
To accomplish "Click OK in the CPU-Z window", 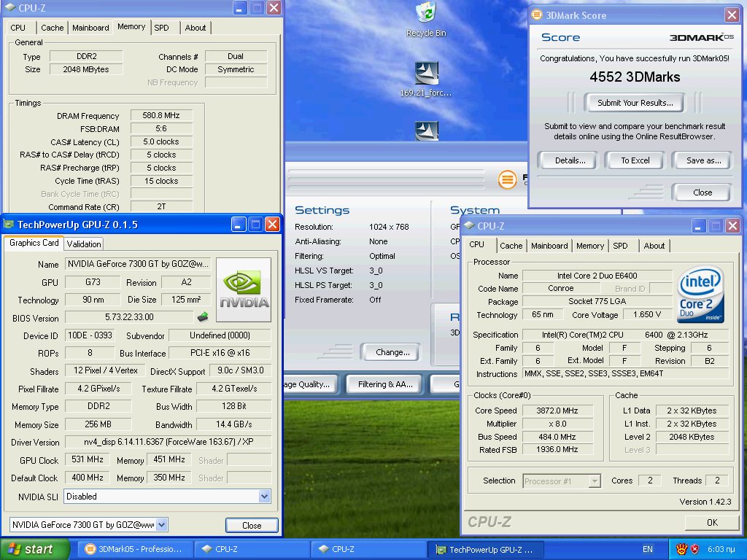I will click(712, 522).
